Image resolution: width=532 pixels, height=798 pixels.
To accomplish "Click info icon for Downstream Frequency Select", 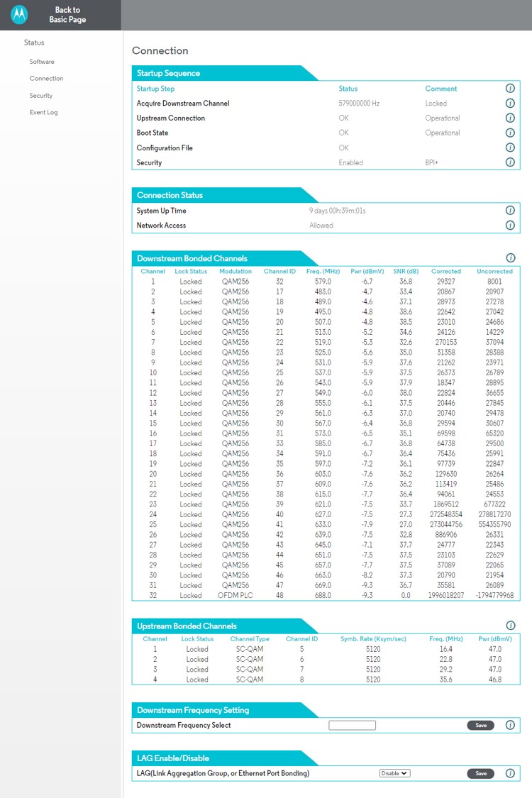I will pos(509,725).
